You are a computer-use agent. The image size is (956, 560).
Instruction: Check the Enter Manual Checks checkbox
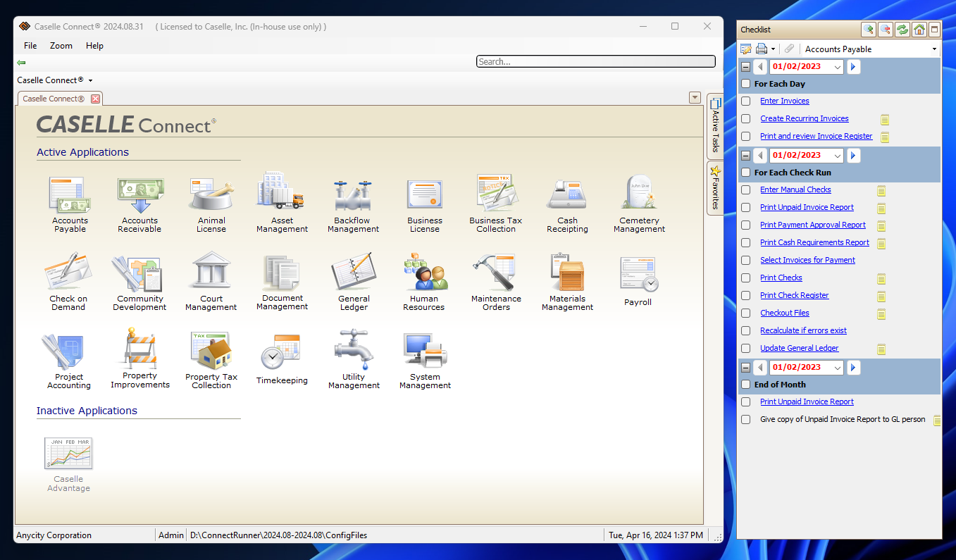click(745, 190)
